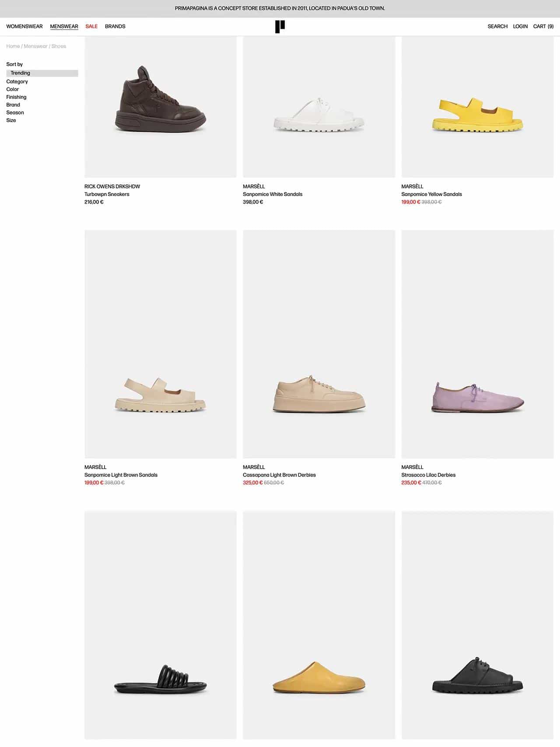Open the Strasacco Lilac Derbies photo

coord(477,344)
